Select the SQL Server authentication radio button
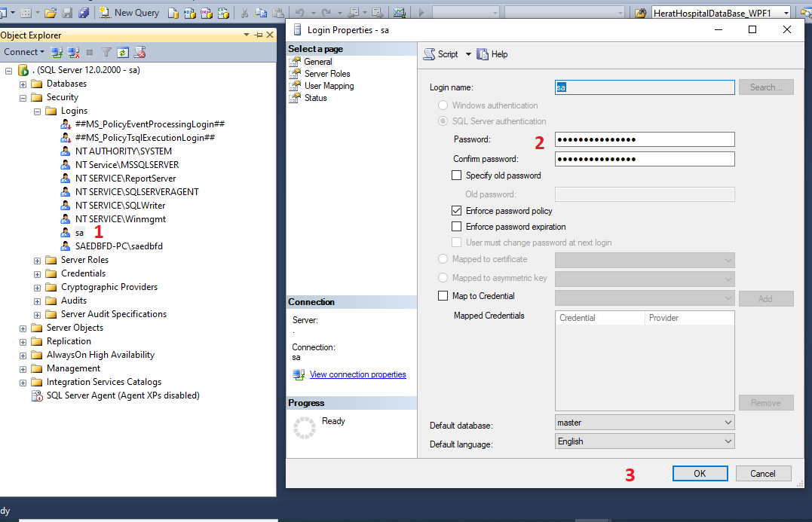This screenshot has height=522, width=812. 443,121
